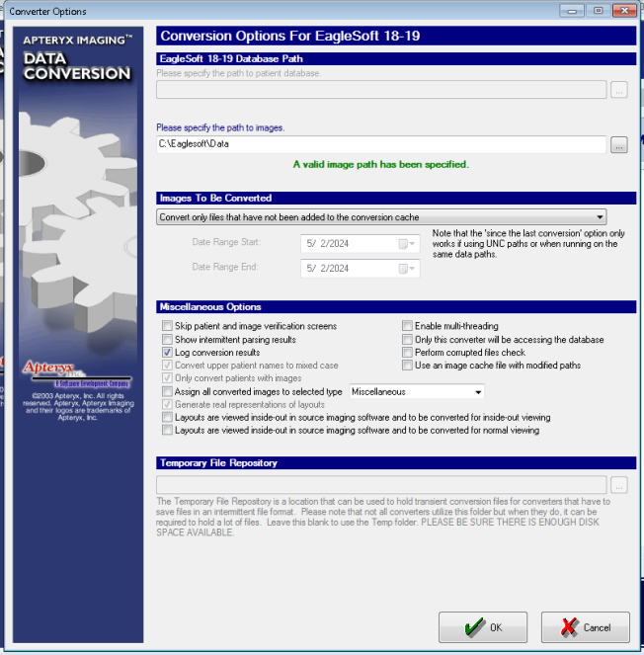Click the patient database path field
This screenshot has height=655, width=644.
[x=381, y=89]
